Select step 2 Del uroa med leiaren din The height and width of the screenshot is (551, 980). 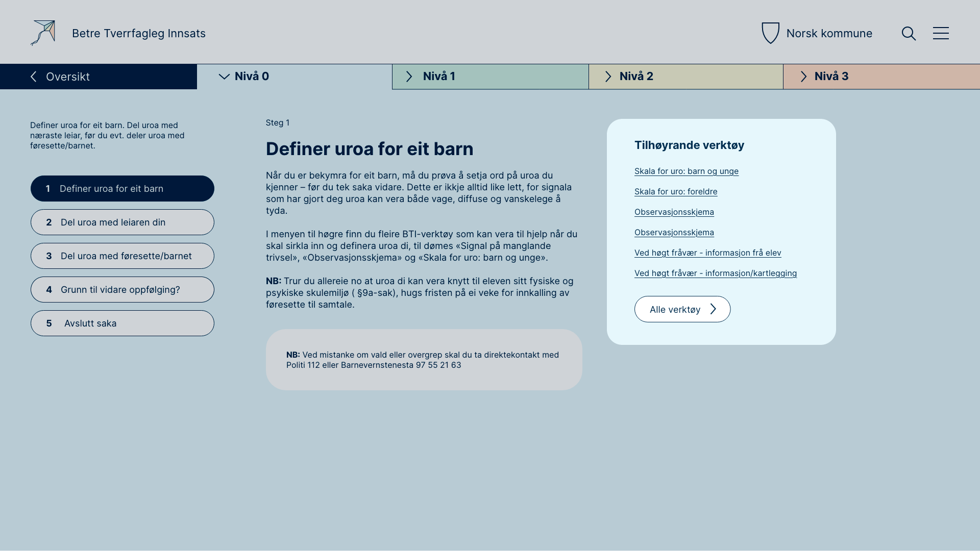click(x=122, y=222)
